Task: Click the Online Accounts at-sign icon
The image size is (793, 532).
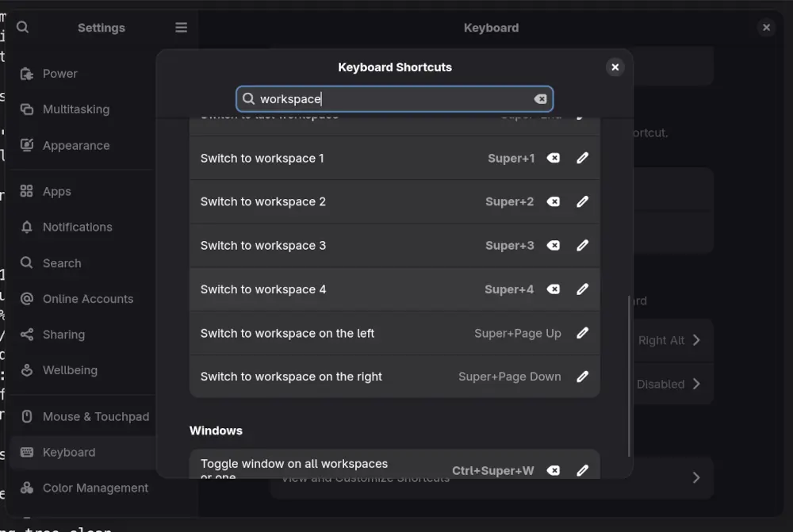Action: (27, 299)
